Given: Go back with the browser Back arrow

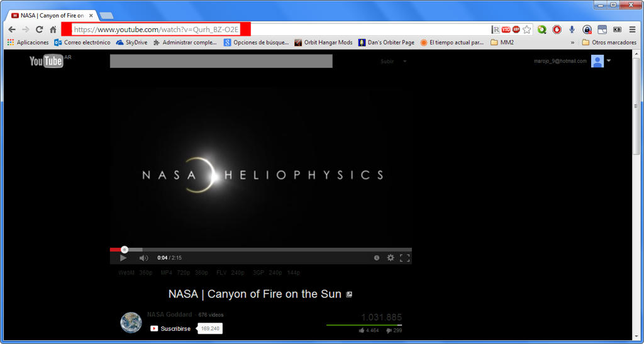Looking at the screenshot, I should [12, 30].
